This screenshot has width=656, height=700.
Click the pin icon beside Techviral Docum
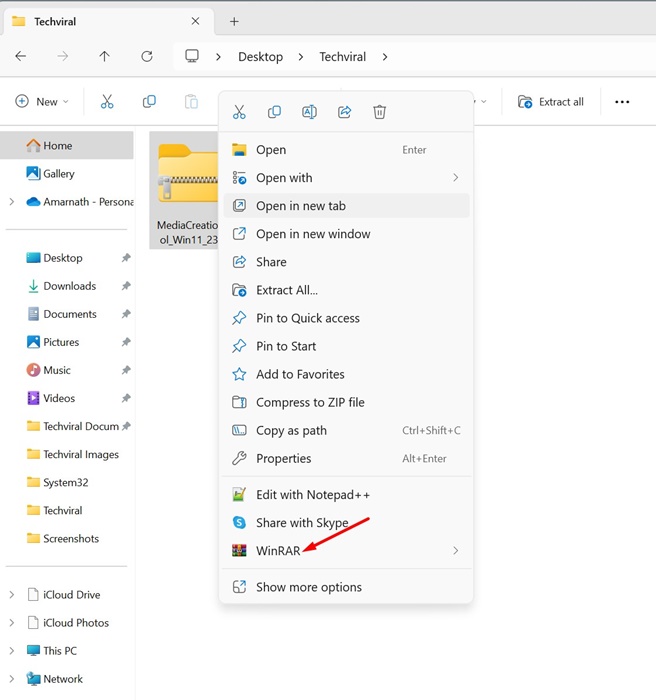[126, 426]
